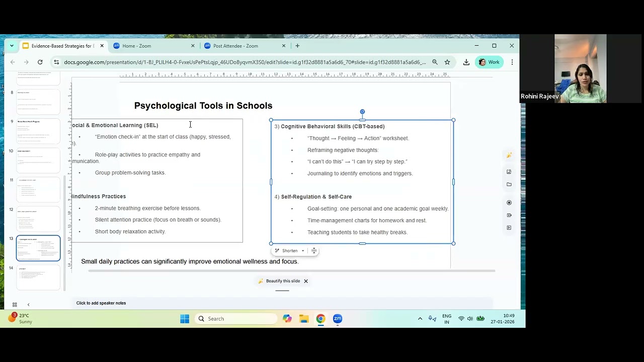Click the taskbar Search box
The image size is (644, 362).
[236, 319]
